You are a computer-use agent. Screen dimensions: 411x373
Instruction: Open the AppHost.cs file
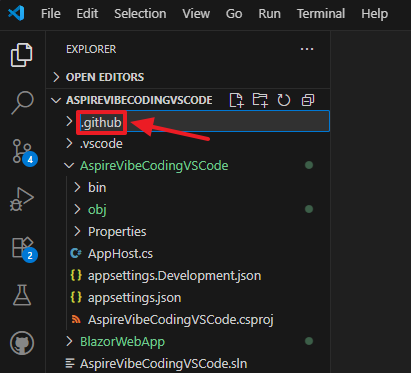pos(120,254)
